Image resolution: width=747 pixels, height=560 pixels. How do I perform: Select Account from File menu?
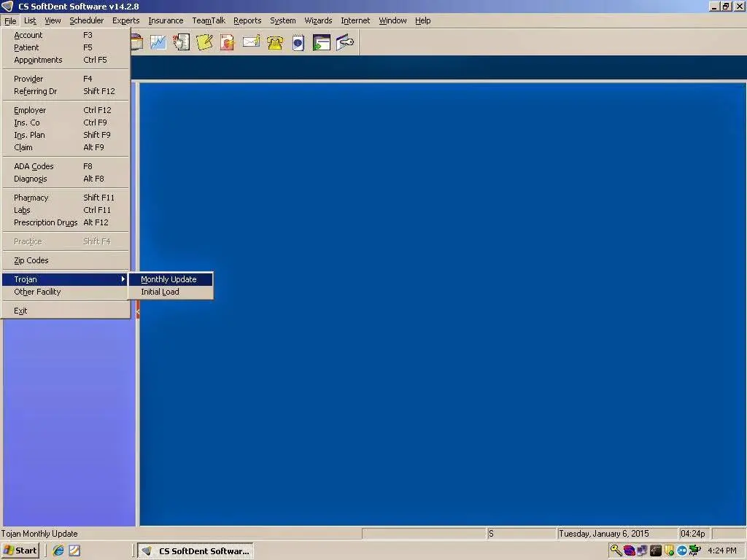[x=66, y=35]
